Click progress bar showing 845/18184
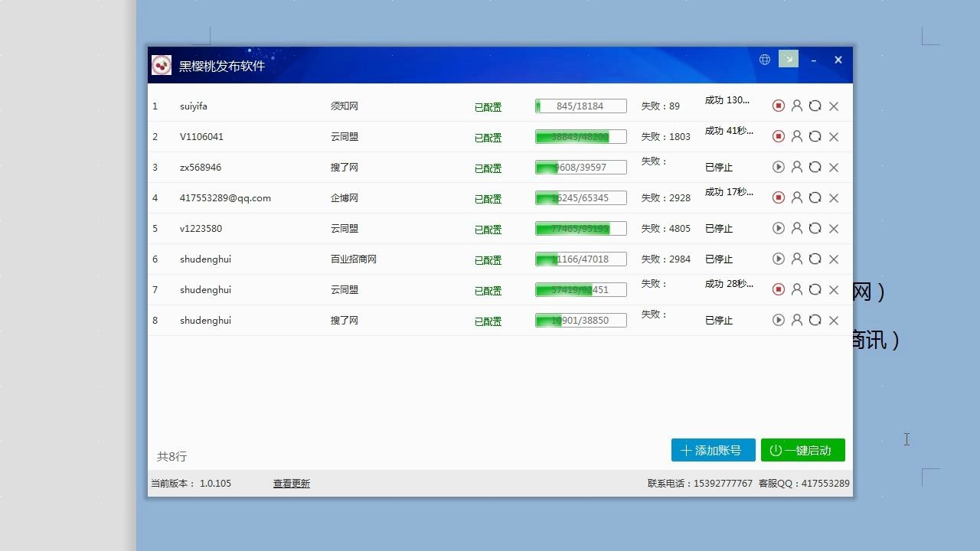This screenshot has width=980, height=551. point(581,106)
